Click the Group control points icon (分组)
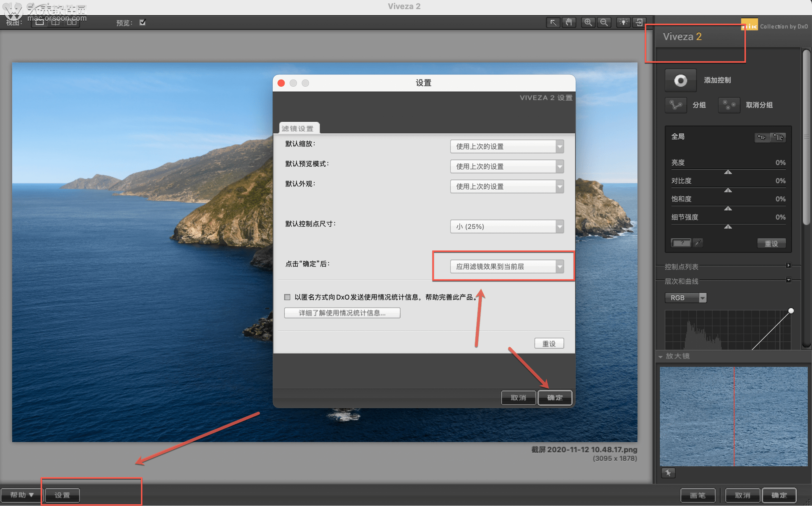The height and width of the screenshot is (506, 812). click(x=675, y=105)
